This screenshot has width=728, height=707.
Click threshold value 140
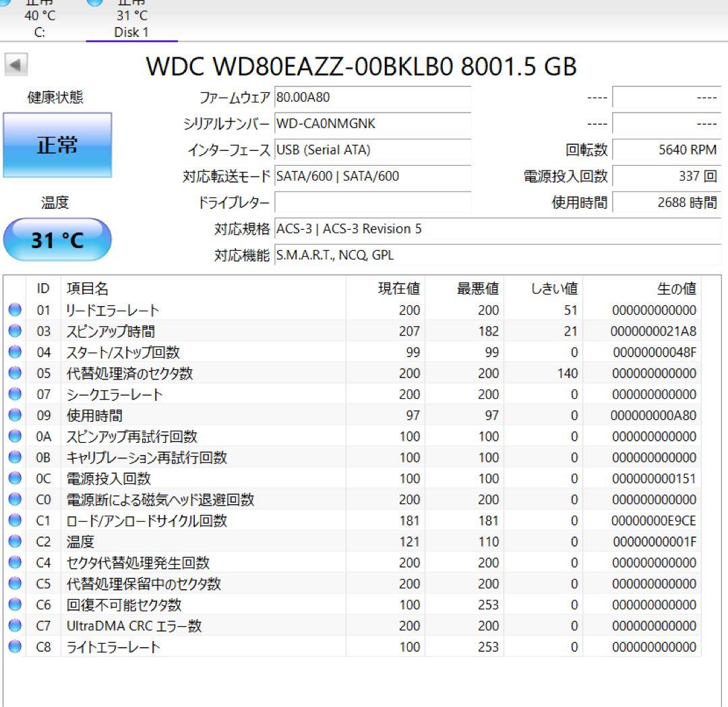tap(568, 373)
